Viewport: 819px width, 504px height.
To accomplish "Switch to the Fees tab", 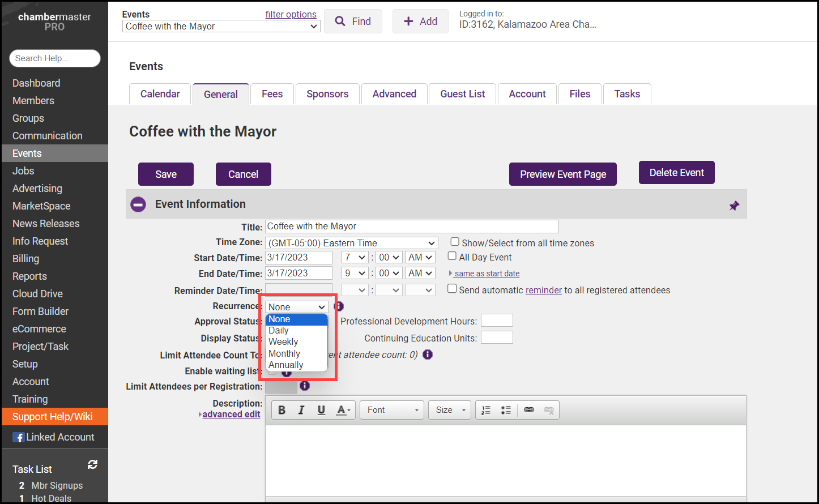I will (x=272, y=94).
